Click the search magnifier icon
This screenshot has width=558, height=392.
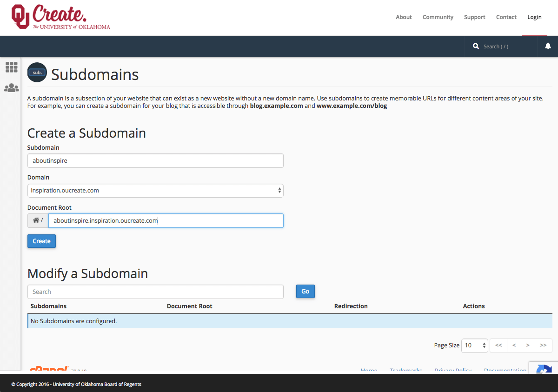click(x=476, y=46)
